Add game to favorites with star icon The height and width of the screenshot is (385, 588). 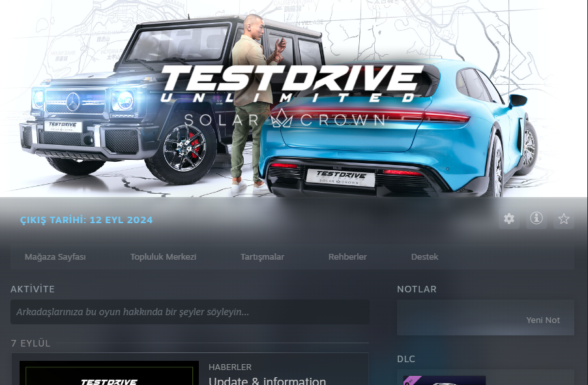pos(564,219)
